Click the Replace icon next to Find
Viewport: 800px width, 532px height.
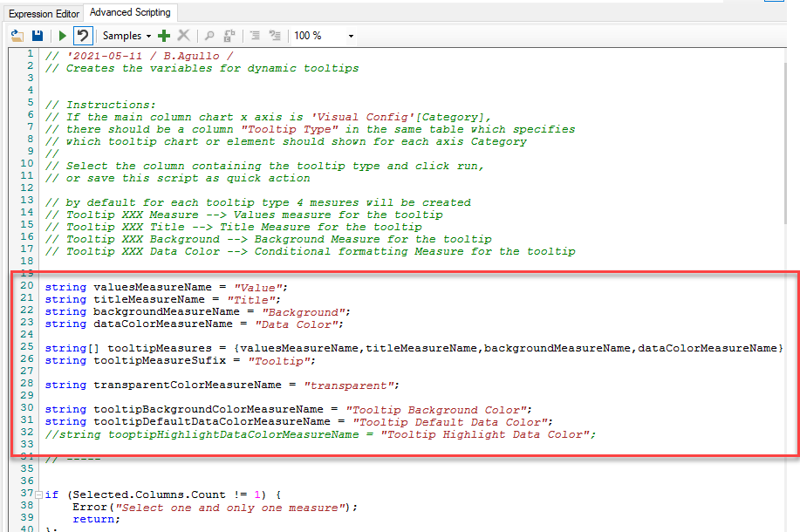229,36
